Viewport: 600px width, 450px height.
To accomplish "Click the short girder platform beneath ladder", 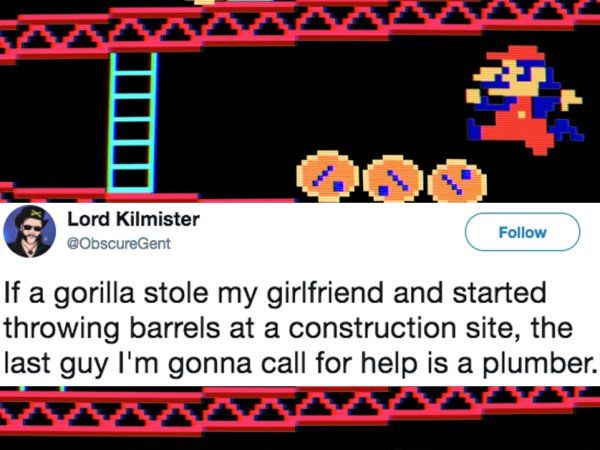I will [x=99, y=194].
